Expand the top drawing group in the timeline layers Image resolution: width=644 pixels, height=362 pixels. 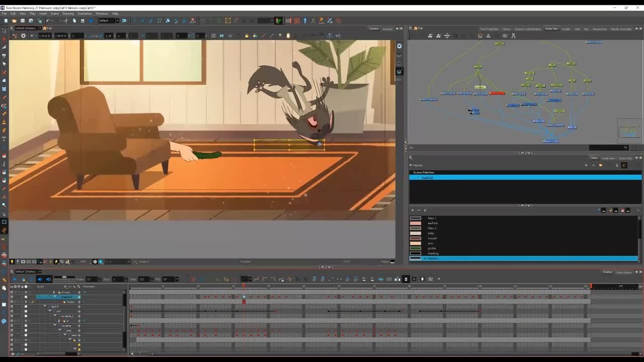tap(54, 292)
